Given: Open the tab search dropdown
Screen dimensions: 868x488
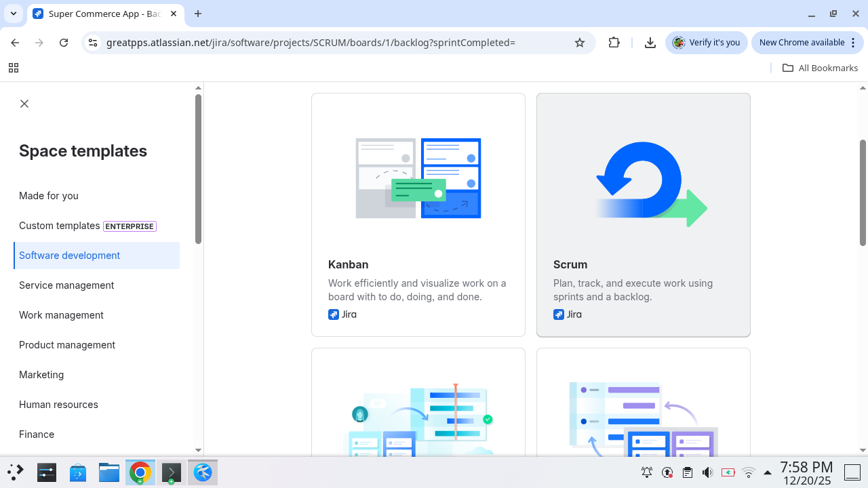Looking at the screenshot, I should [14, 14].
